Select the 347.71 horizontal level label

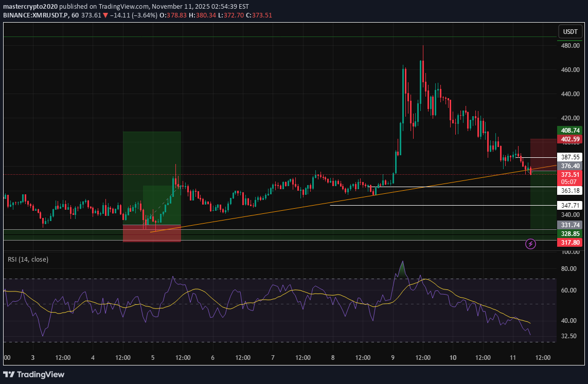click(x=570, y=206)
